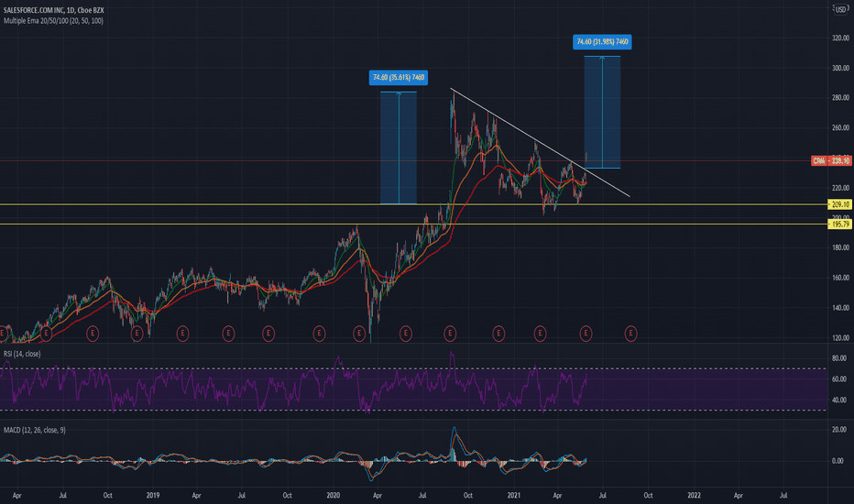
Task: Click the 80.00 value on RSI axis
Action: point(838,358)
